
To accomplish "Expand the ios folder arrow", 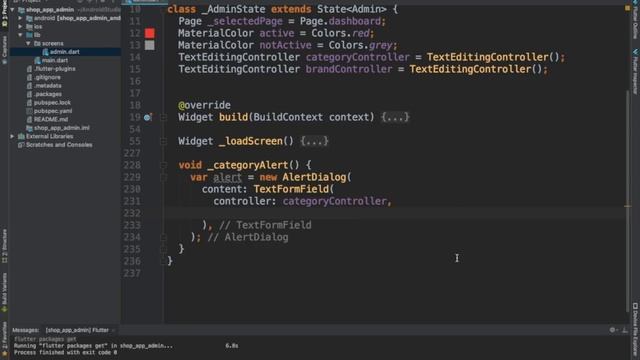I will coord(20,27).
